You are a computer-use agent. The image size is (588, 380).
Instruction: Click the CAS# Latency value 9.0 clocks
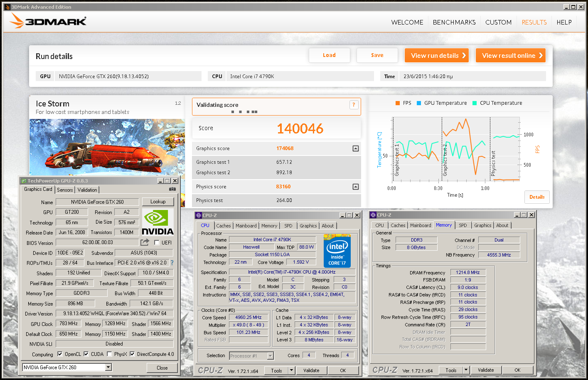(x=468, y=287)
